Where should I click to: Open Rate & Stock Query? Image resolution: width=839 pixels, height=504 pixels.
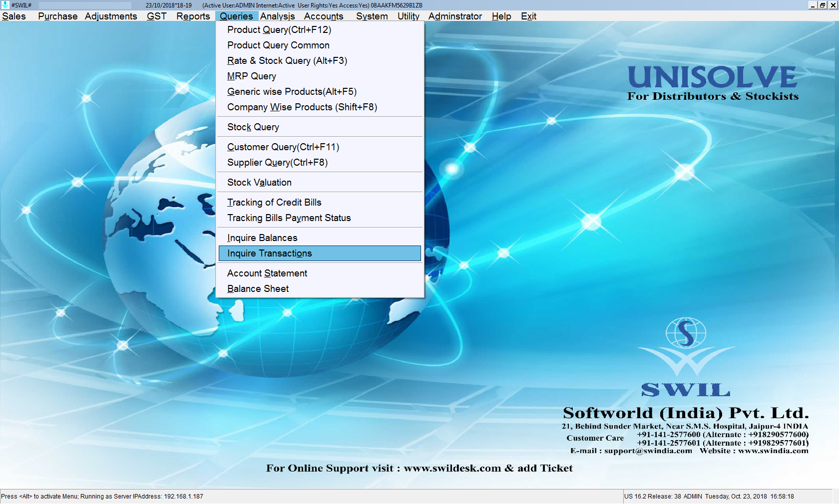pos(320,61)
